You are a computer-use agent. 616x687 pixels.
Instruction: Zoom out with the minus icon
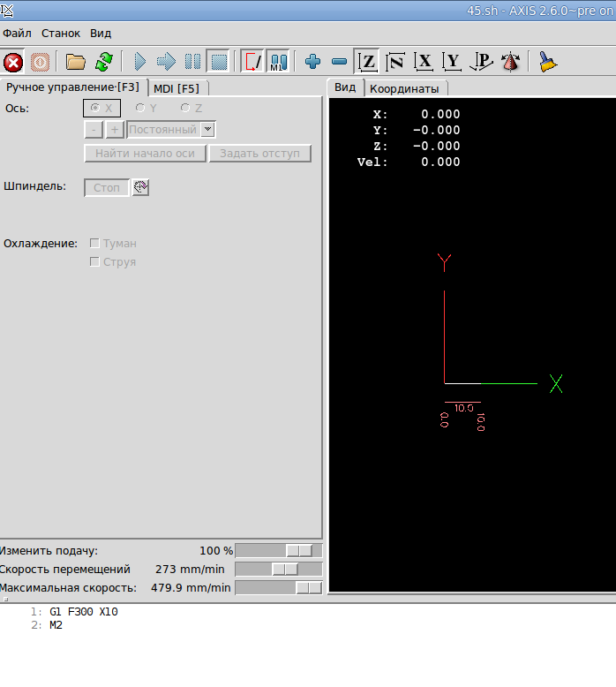339,62
